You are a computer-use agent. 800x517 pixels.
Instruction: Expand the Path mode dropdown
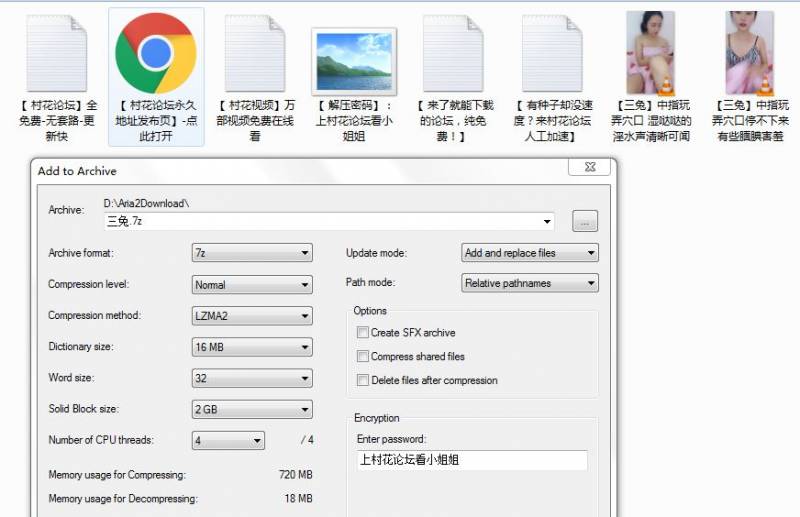tap(530, 283)
